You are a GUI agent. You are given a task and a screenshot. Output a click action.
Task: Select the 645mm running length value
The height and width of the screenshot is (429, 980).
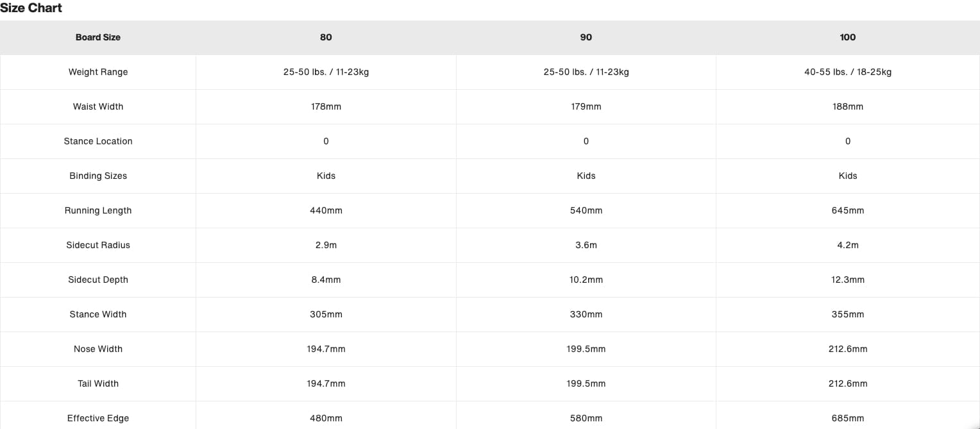(847, 210)
